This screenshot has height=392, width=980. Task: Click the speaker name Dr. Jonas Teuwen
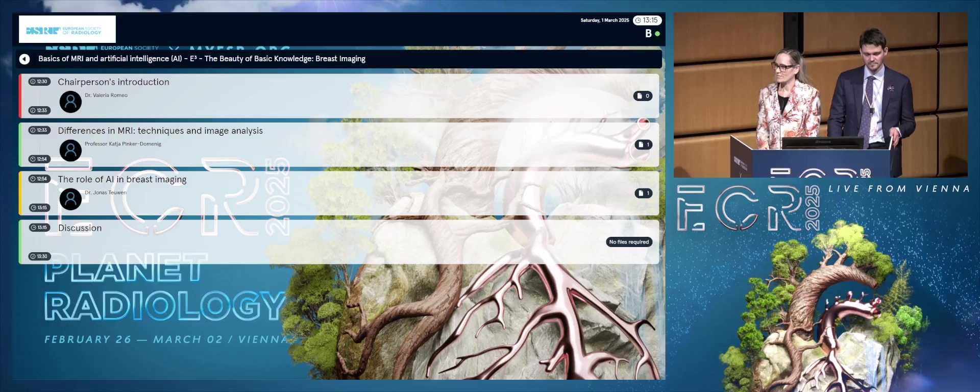pyautogui.click(x=106, y=193)
